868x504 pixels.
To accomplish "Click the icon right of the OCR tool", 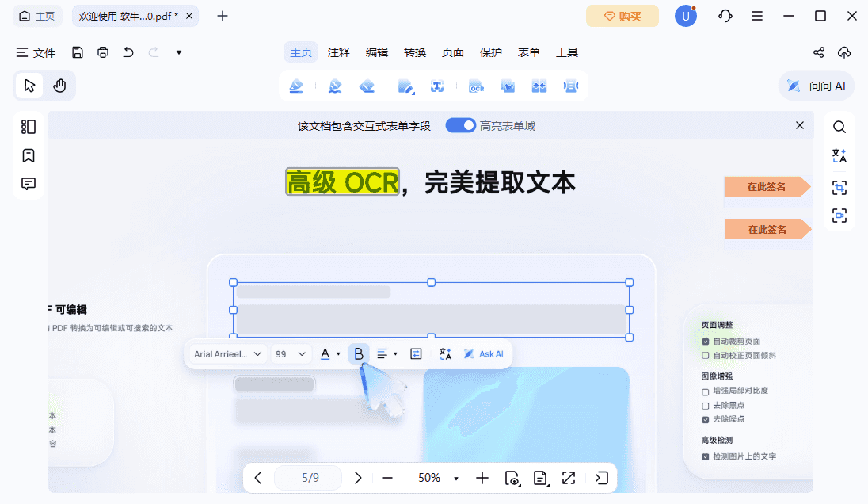I will click(x=508, y=86).
